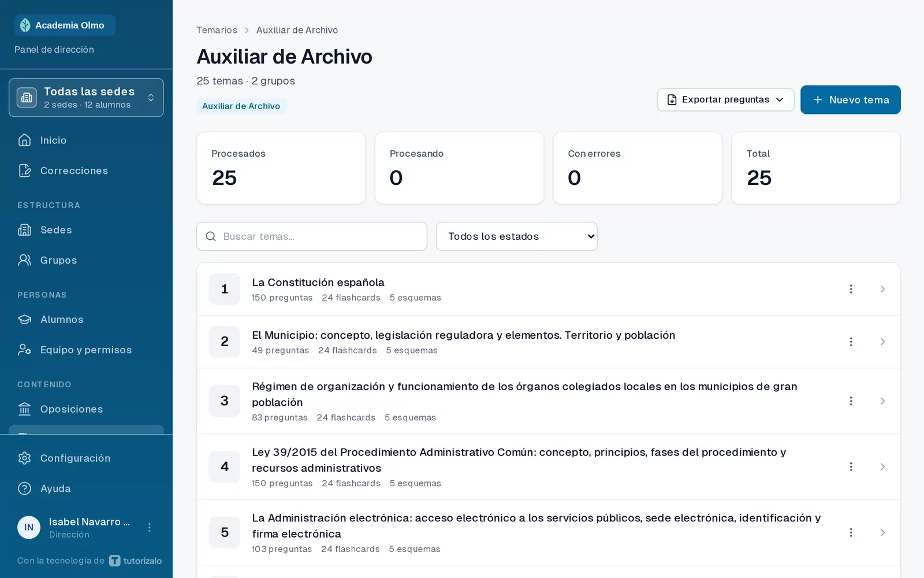Open Equipo y permisos section
The image size is (924, 578).
pyautogui.click(x=86, y=350)
